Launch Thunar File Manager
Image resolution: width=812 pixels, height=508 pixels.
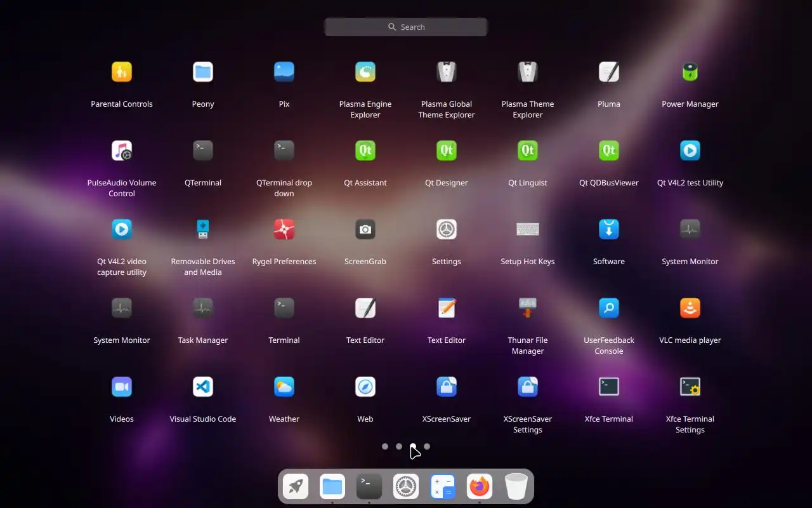pyautogui.click(x=528, y=308)
